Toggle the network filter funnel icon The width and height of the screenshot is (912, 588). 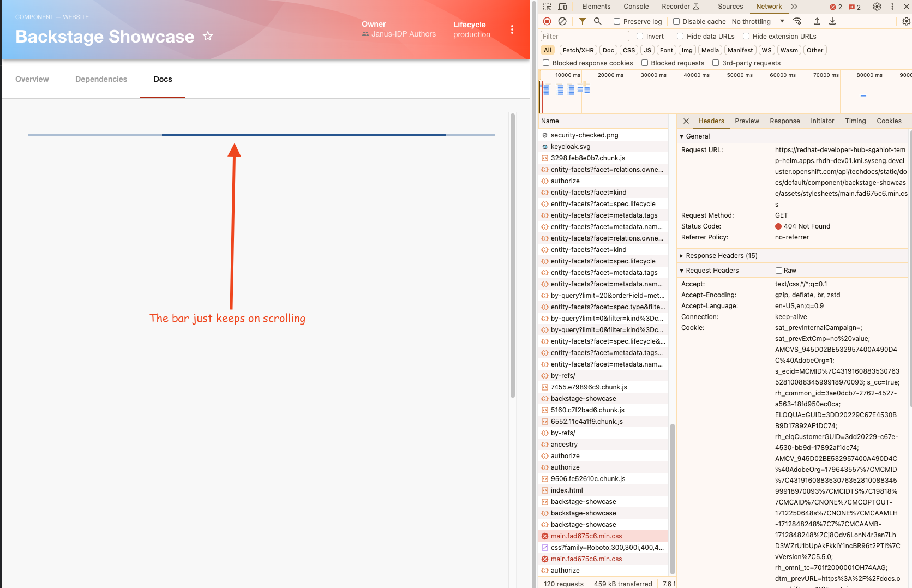583,21
